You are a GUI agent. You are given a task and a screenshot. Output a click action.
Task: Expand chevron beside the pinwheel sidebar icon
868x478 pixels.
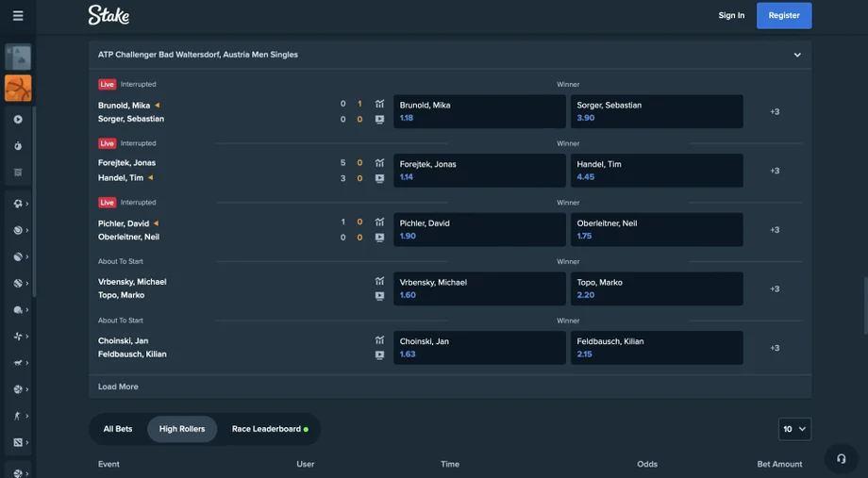click(x=27, y=337)
